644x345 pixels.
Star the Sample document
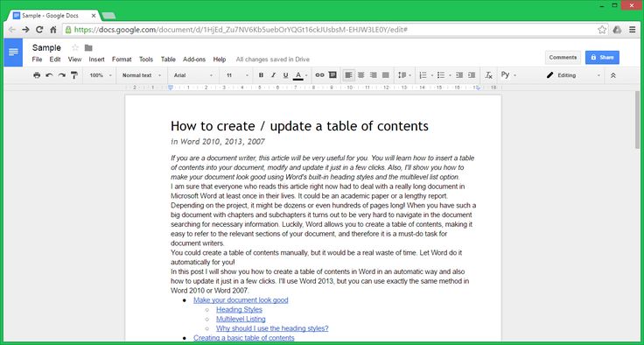pyautogui.click(x=75, y=47)
